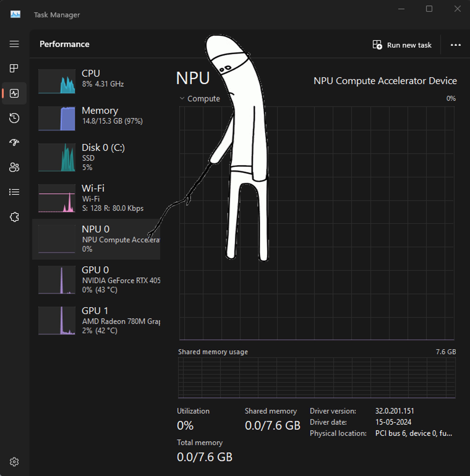Select the GPU 1 AMD Radeon entry
The height and width of the screenshot is (476, 470).
click(x=96, y=320)
